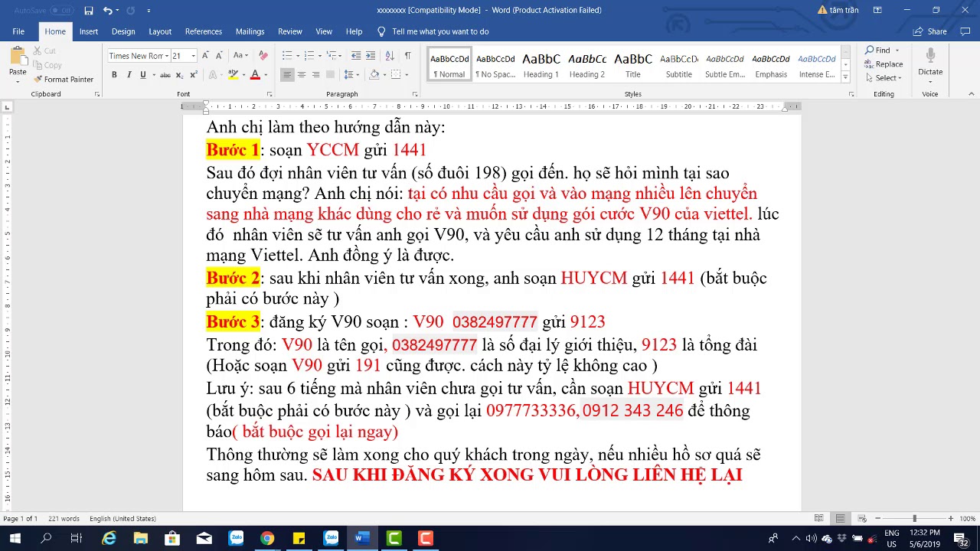Click the Sort A-Z icon

coord(390,56)
